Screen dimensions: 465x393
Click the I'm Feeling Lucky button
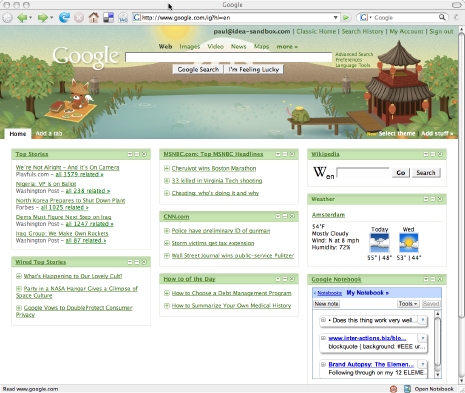(254, 69)
